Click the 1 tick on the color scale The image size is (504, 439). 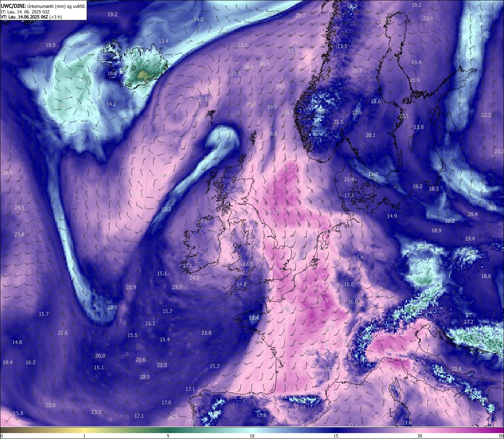pos(84,436)
